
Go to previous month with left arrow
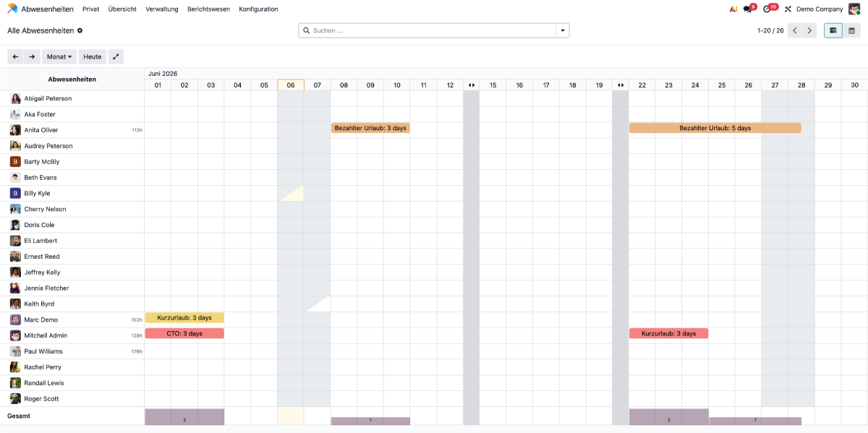tap(15, 56)
